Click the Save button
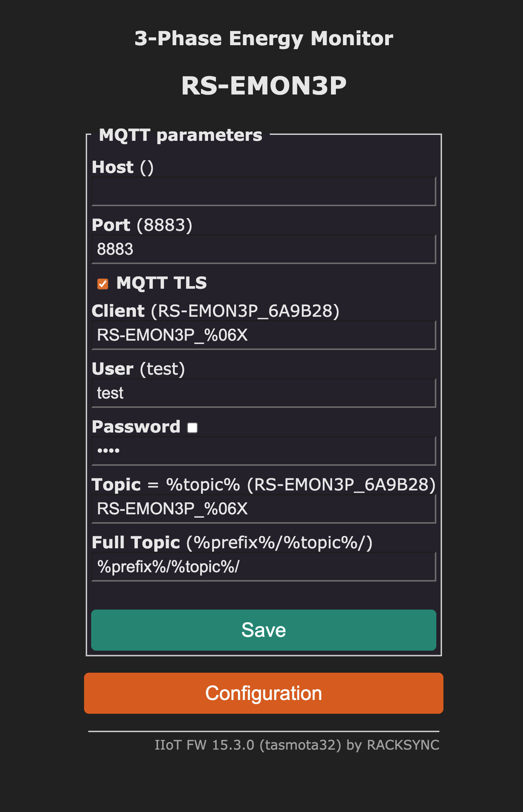This screenshot has width=523, height=812. [263, 630]
